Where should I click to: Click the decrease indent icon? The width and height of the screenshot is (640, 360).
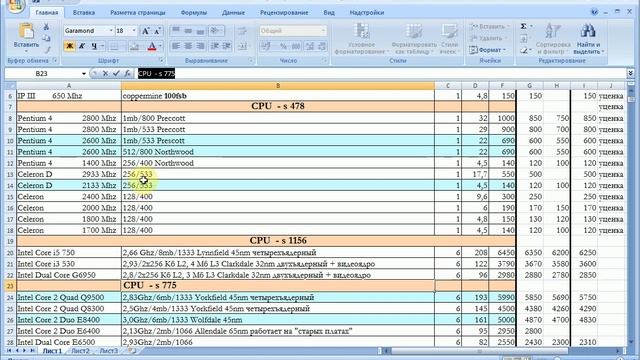coord(214,46)
